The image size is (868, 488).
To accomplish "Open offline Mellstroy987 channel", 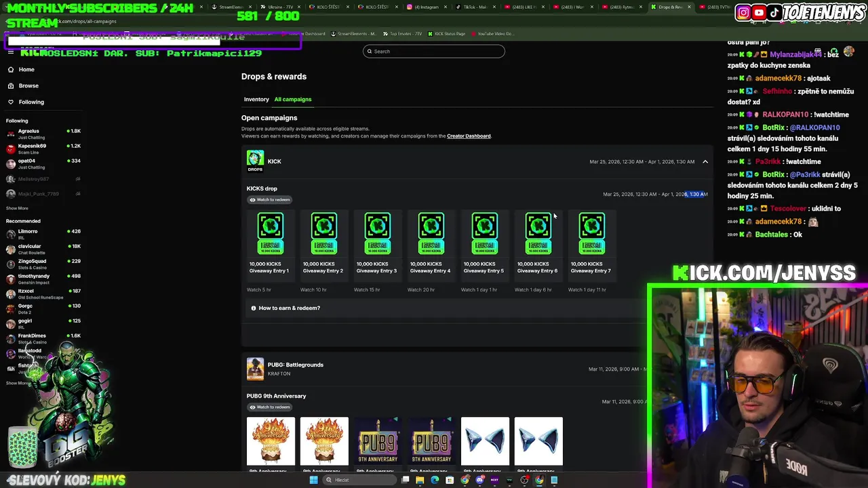I will coord(43,179).
